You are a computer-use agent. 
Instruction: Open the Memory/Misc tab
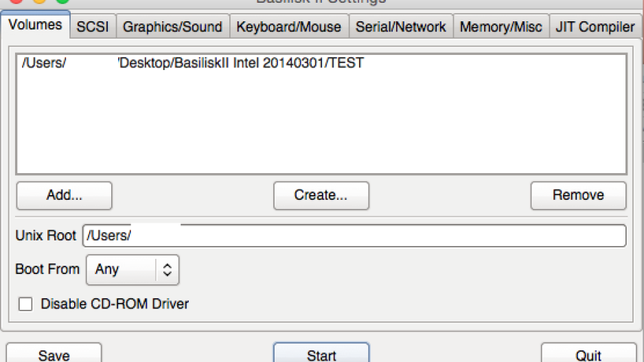click(501, 27)
